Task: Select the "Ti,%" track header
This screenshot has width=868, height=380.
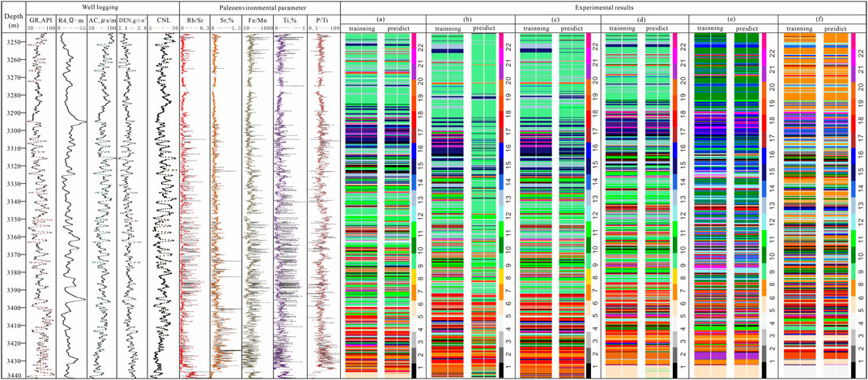Action: (289, 20)
